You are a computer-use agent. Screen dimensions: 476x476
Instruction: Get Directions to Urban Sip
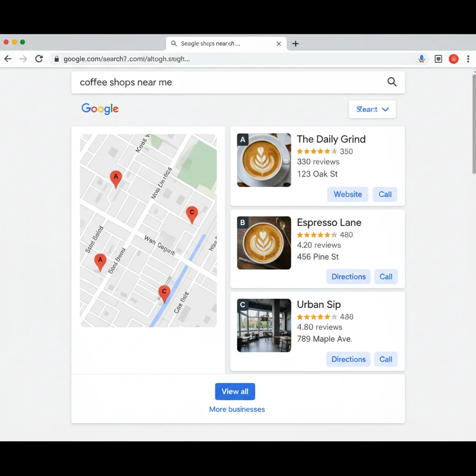[x=349, y=359]
